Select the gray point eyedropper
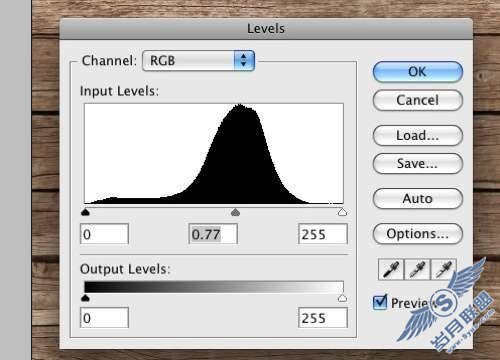The width and height of the screenshot is (500, 360). [417, 269]
